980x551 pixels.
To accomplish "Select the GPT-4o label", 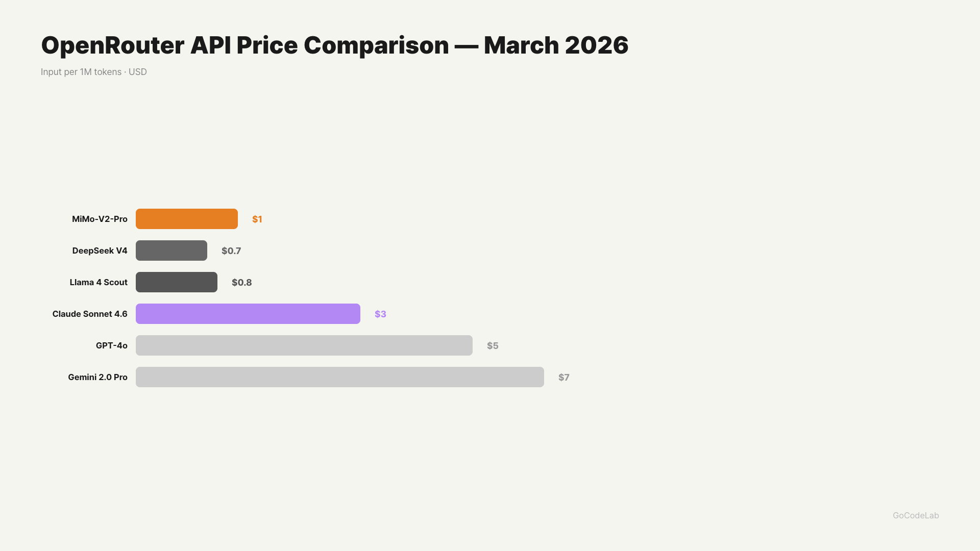I will (111, 345).
